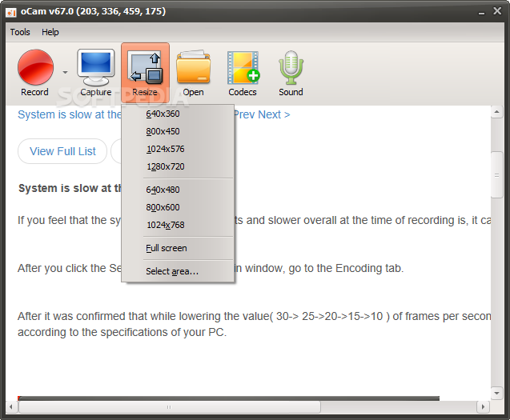Click the horizontal scrollbar left arrow
The width and height of the screenshot is (510, 420).
11,406
